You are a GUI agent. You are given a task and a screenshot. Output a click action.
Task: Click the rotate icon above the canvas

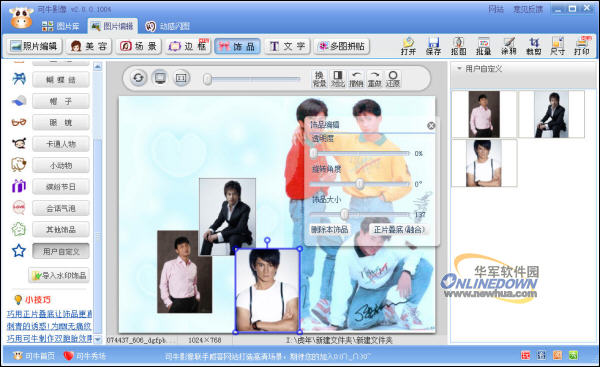138,78
